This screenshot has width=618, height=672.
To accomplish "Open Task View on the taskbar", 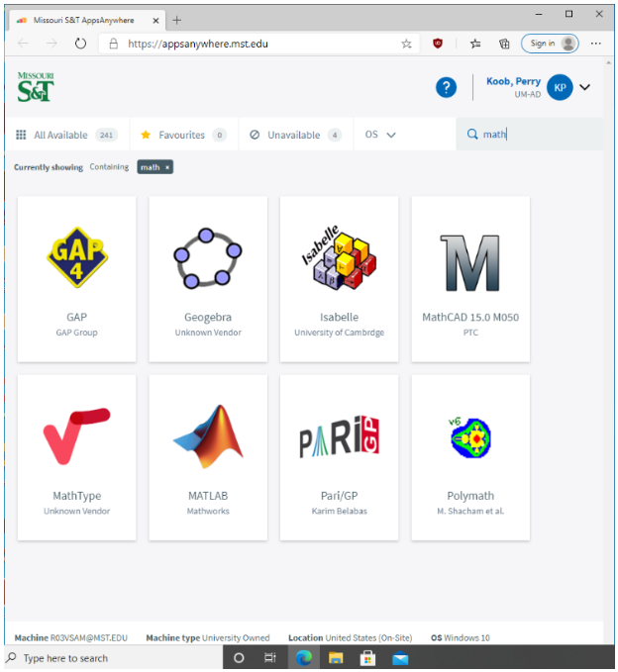I will click(270, 658).
